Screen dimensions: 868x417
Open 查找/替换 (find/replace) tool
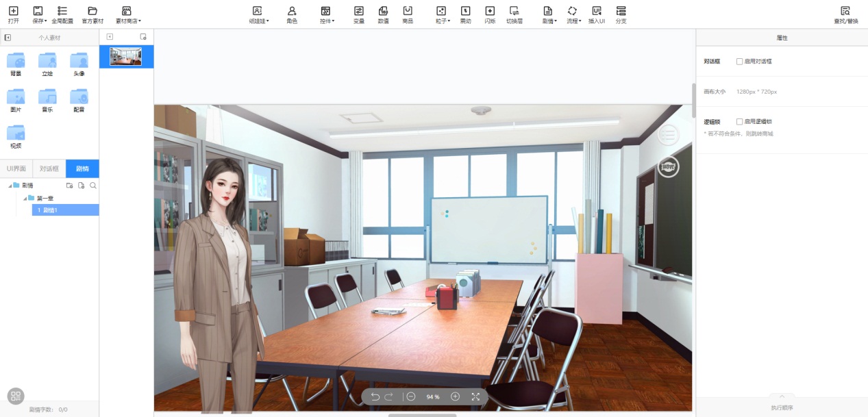click(x=845, y=14)
